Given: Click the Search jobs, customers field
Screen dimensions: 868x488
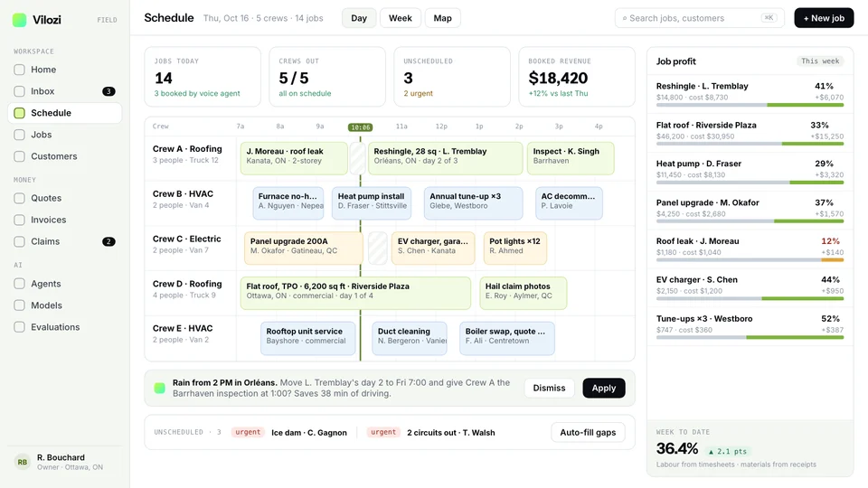Looking at the screenshot, I should pos(699,18).
